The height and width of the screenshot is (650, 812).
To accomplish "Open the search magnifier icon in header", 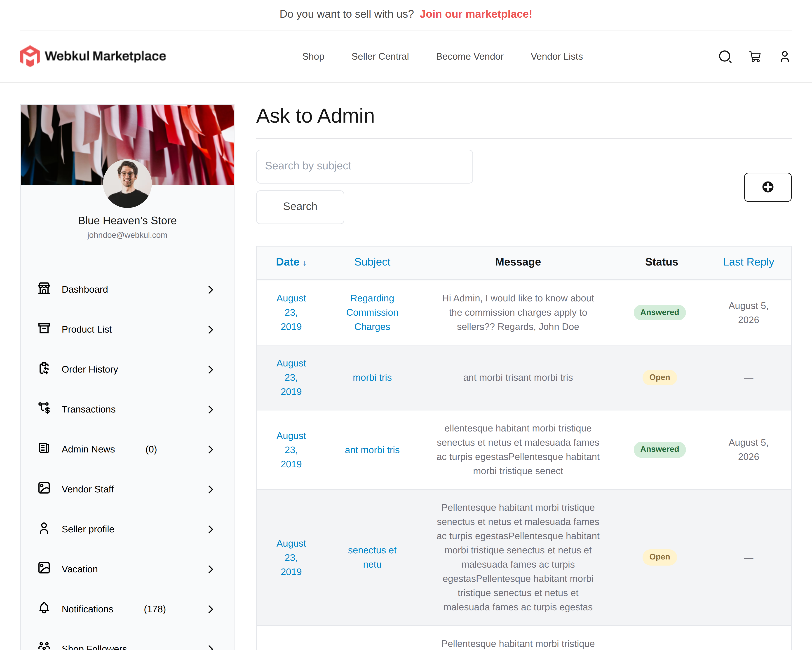I will click(725, 56).
